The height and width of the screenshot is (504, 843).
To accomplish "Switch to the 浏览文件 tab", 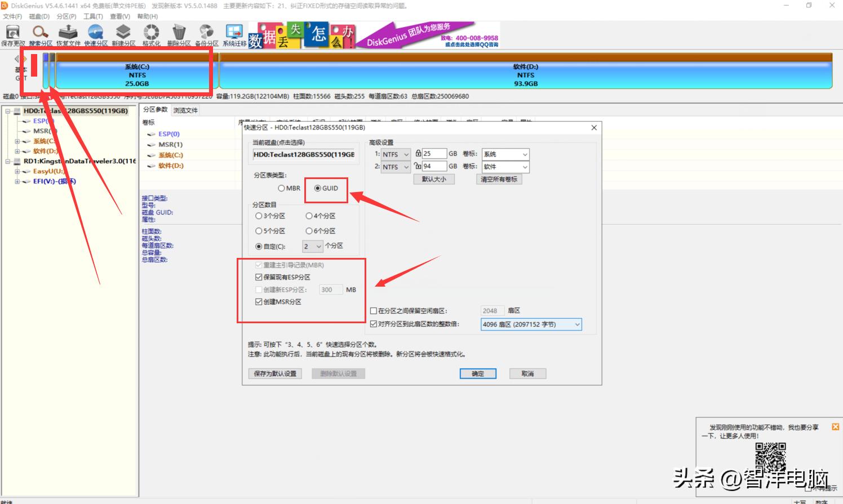I will click(184, 110).
